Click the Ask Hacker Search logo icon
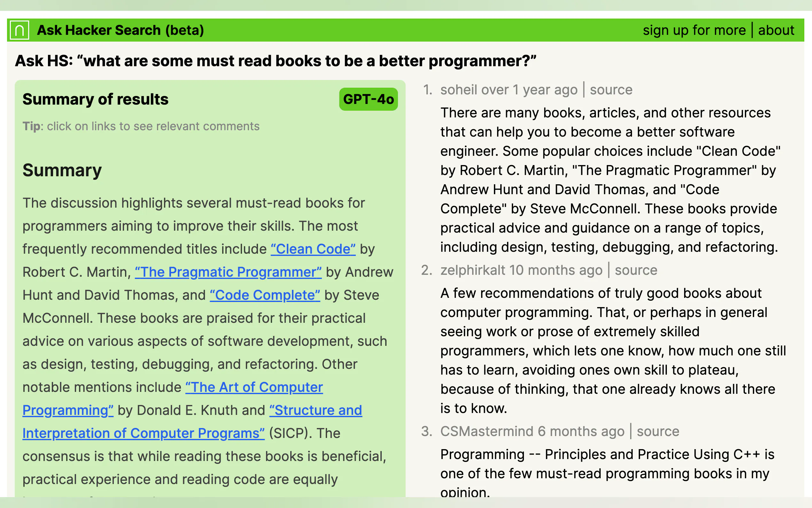Image resolution: width=812 pixels, height=508 pixels. [x=20, y=30]
